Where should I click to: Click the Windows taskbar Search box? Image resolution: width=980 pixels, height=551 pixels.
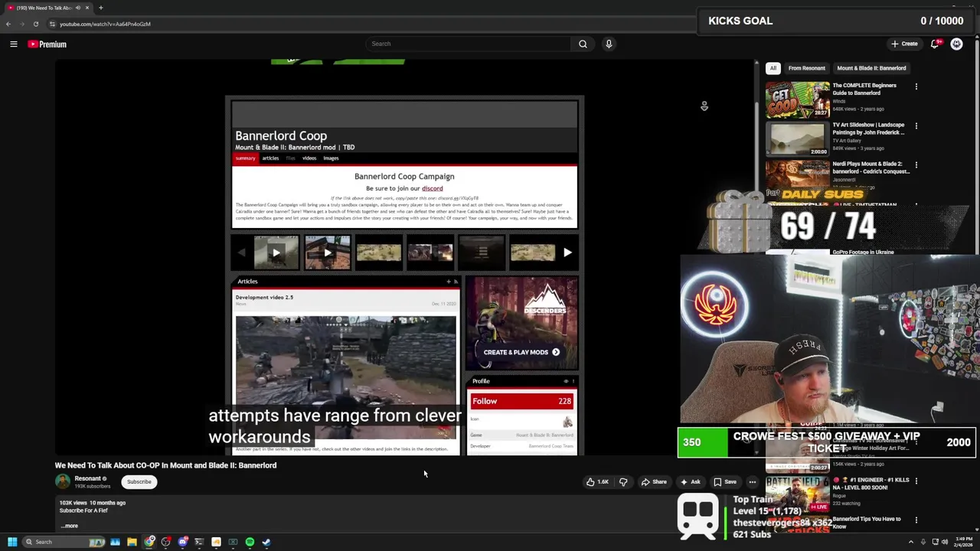click(x=65, y=542)
